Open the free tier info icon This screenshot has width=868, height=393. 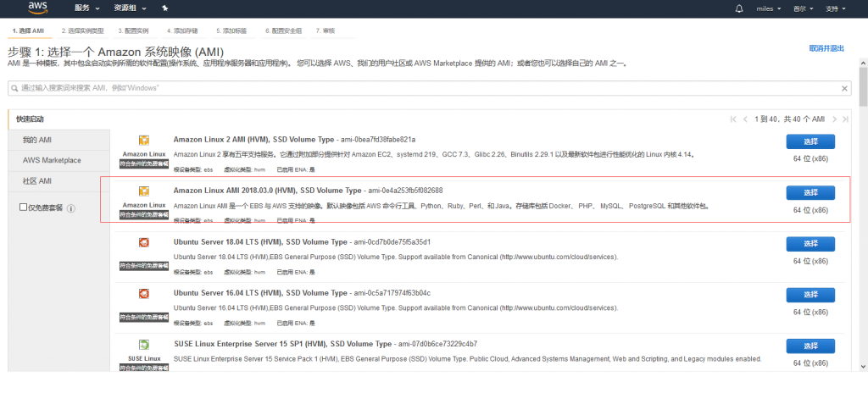click(x=71, y=208)
